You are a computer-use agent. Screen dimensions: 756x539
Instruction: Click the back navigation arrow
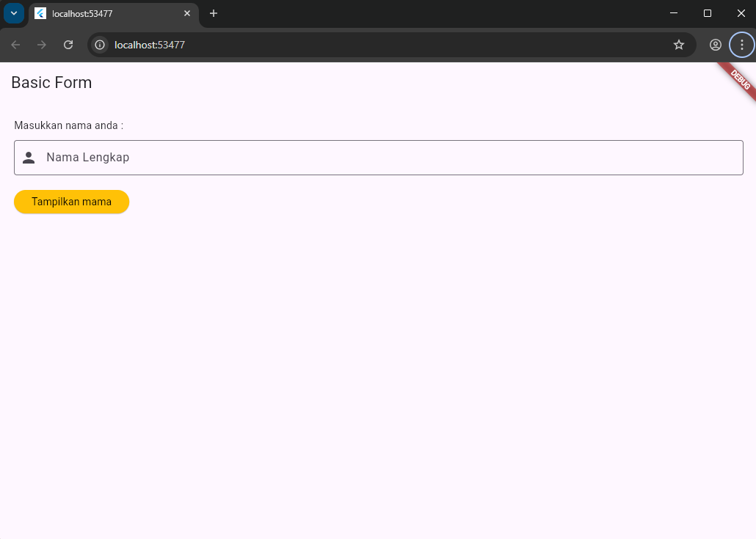[15, 45]
